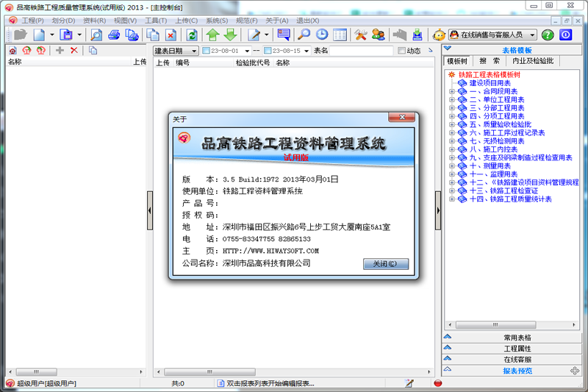Click the copy documents toolbar icon
Image resolution: width=588 pixels, height=392 pixels.
coord(153,35)
